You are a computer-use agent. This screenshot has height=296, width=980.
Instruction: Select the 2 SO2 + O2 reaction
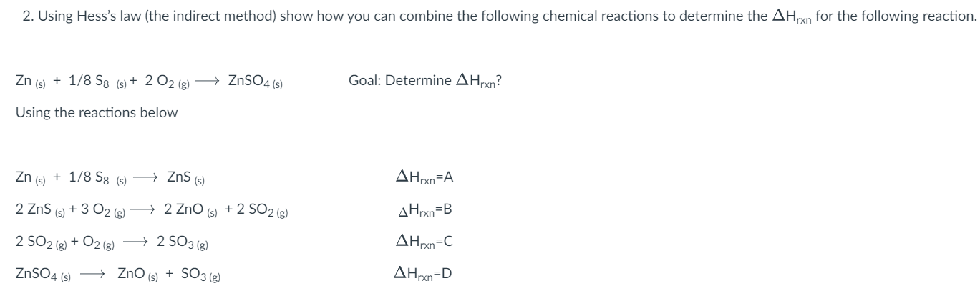click(112, 242)
